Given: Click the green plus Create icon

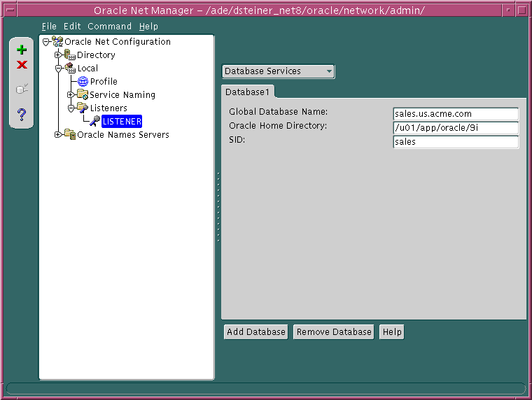Looking at the screenshot, I should pyautogui.click(x=22, y=50).
